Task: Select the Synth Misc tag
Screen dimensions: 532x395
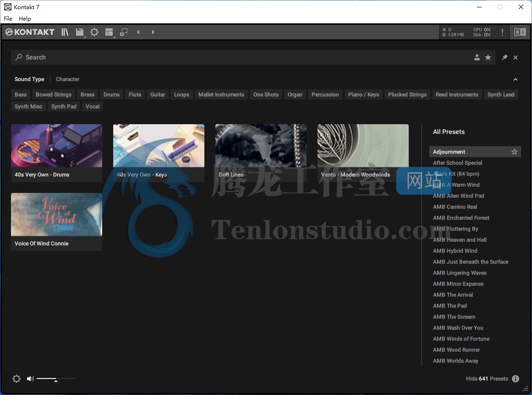Action: (28, 107)
